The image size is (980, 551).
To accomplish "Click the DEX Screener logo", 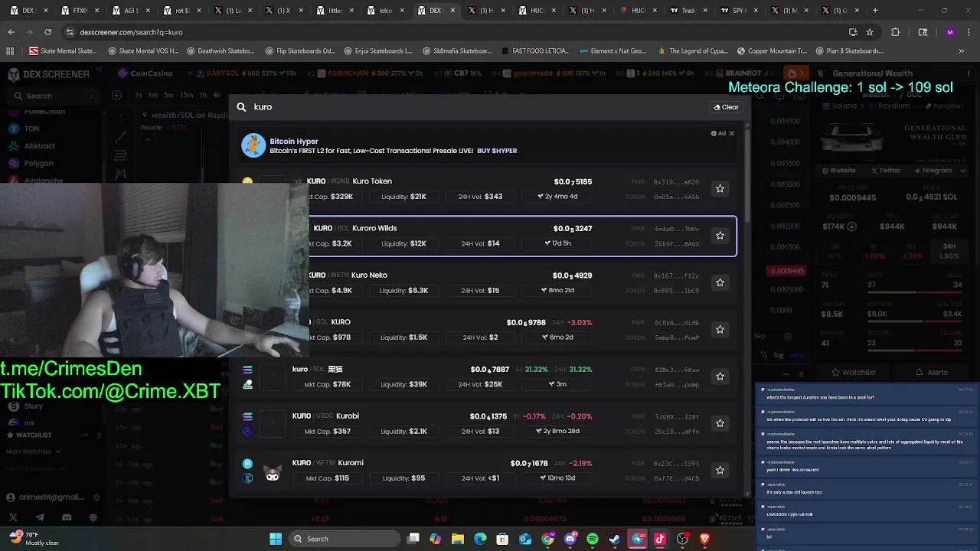I will 47,74.
